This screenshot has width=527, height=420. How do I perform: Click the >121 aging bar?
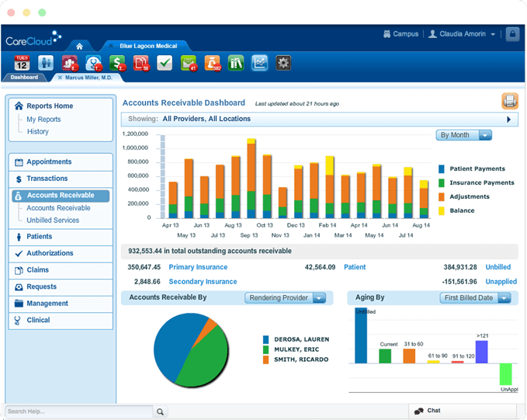[482, 352]
